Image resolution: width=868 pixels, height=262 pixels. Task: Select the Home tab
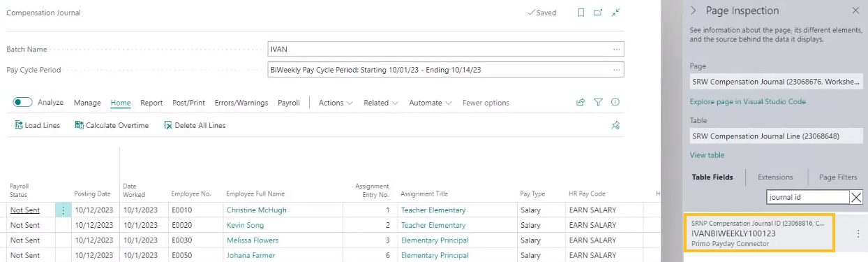pos(121,103)
